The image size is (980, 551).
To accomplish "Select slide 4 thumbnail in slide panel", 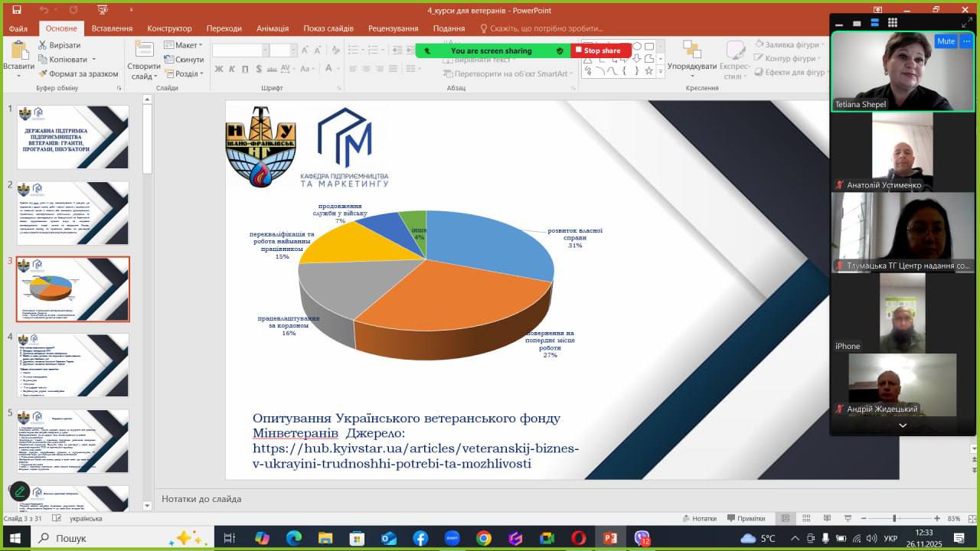I will (x=73, y=365).
